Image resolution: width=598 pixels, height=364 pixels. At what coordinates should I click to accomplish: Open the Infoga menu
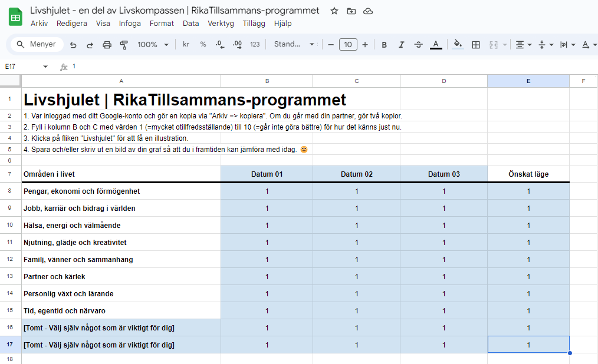point(130,23)
